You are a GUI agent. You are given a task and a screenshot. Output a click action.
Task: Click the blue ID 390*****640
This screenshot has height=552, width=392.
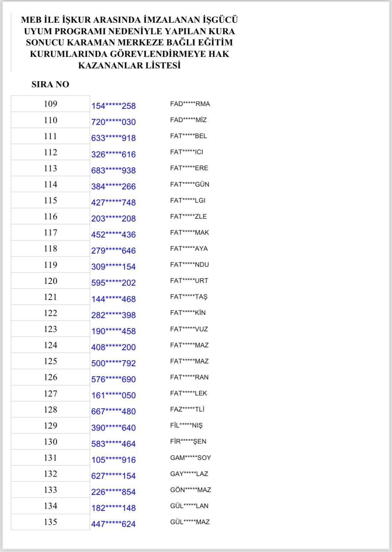click(x=114, y=428)
